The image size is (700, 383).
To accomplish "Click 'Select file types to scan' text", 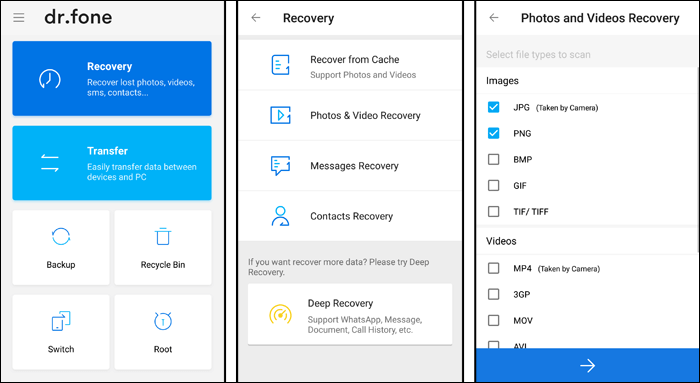I will pos(538,54).
